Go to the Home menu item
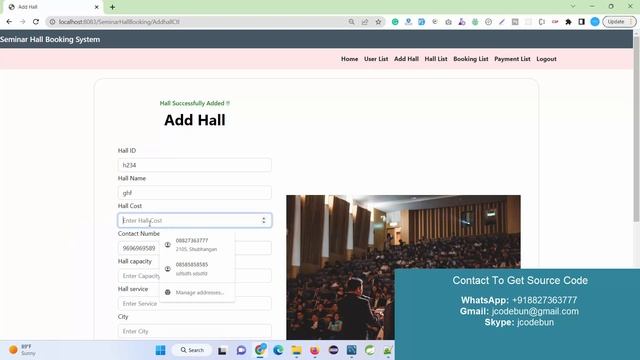The height and width of the screenshot is (360, 640). click(x=349, y=59)
